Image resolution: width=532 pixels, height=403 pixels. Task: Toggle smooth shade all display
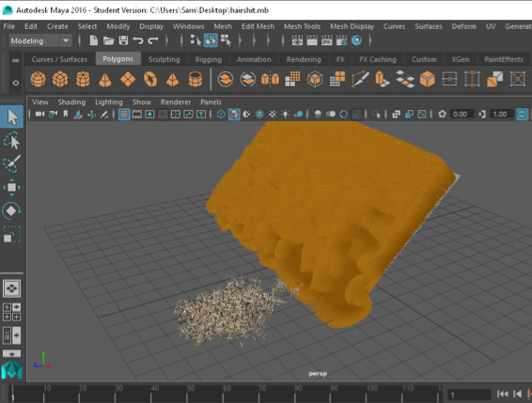click(234, 115)
